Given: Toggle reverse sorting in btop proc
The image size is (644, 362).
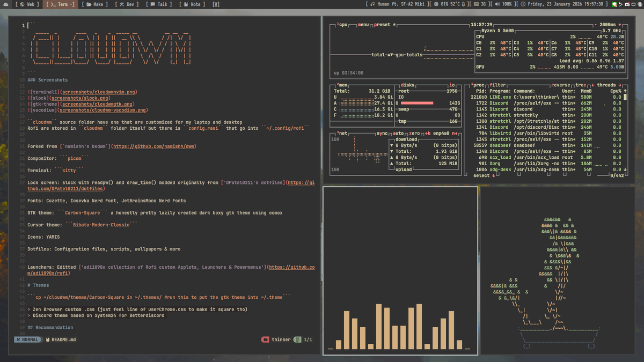Looking at the screenshot, I should [x=561, y=85].
